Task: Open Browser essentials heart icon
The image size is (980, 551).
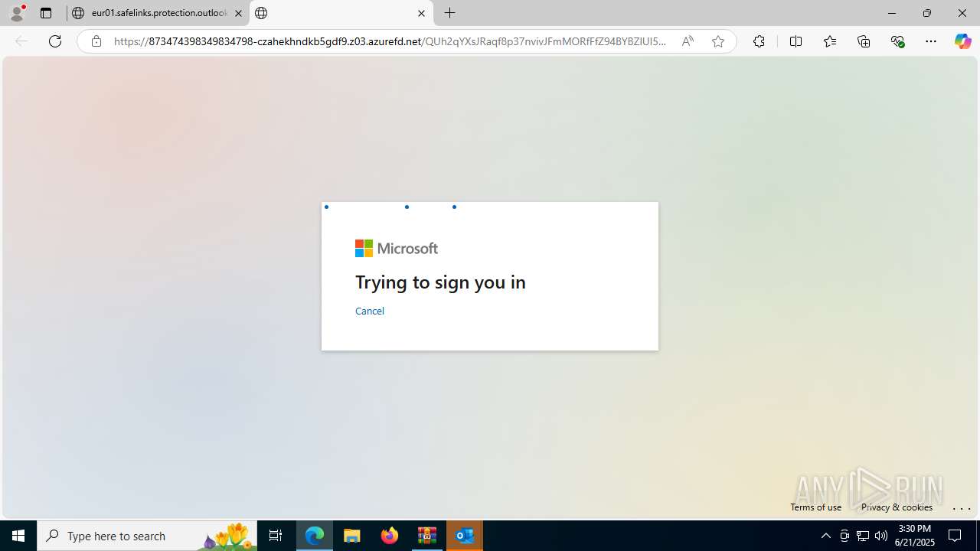Action: click(897, 41)
